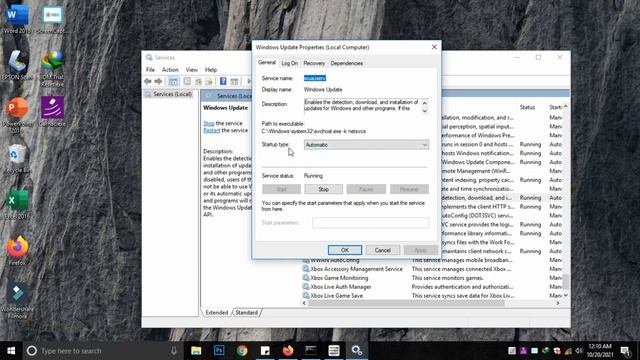Switch to the Recovery tab
Image resolution: width=640 pixels, height=360 pixels.
pos(314,63)
